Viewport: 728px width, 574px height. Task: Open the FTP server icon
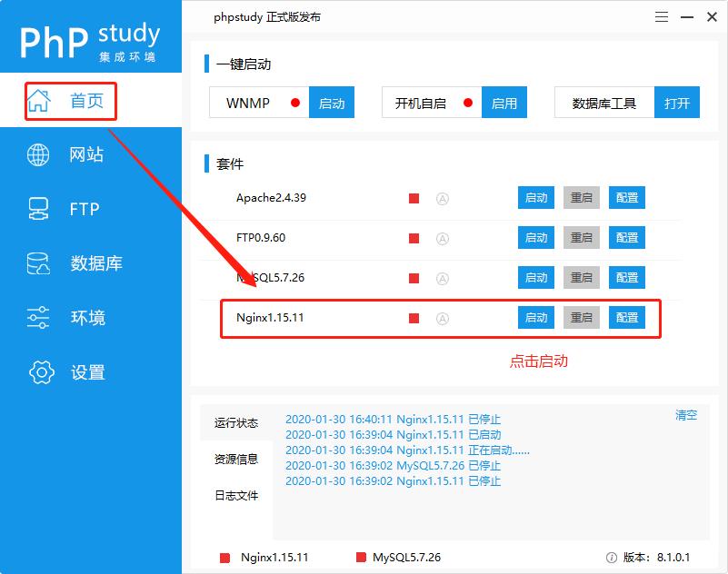click(x=38, y=209)
